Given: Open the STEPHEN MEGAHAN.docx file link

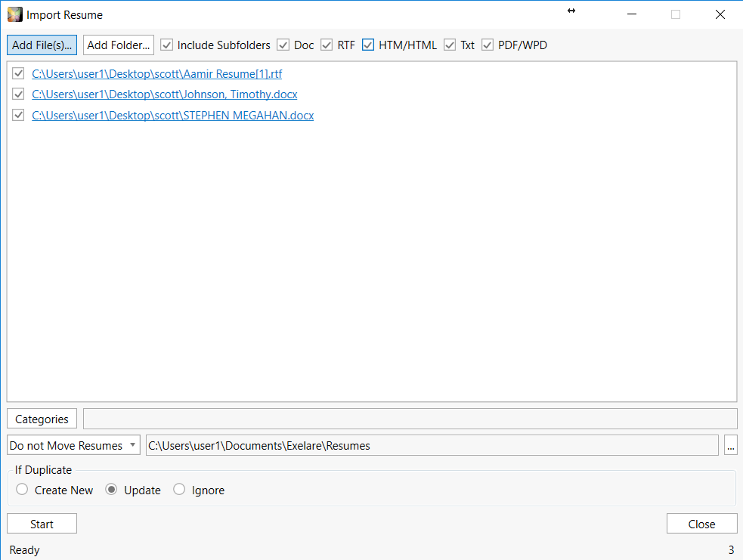Looking at the screenshot, I should click(x=173, y=116).
